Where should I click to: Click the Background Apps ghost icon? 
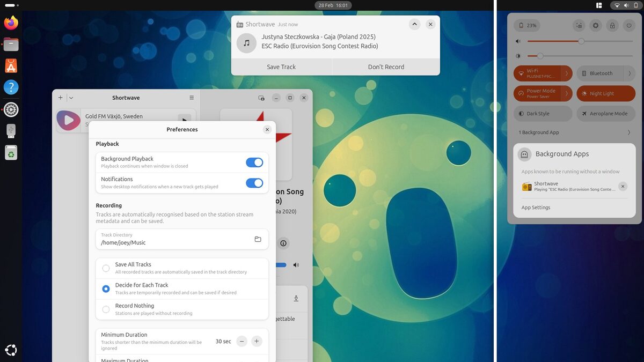[x=524, y=154]
